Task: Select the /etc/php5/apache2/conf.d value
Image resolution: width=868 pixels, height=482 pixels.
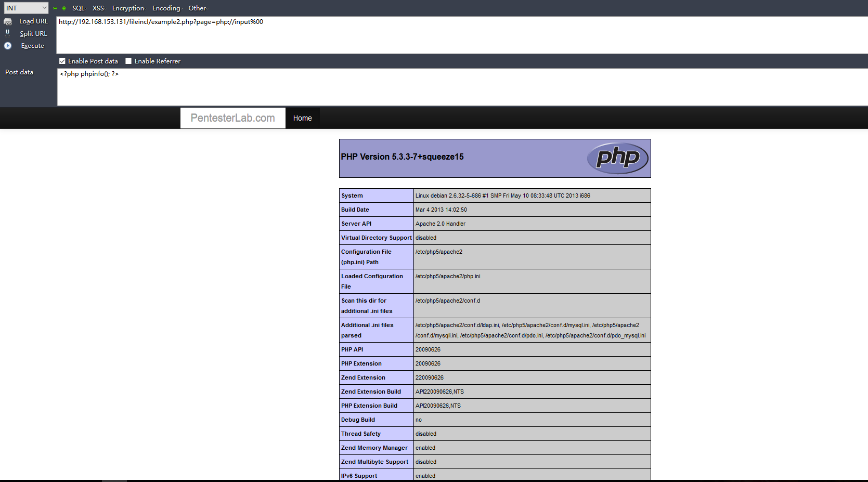Action: tap(448, 301)
